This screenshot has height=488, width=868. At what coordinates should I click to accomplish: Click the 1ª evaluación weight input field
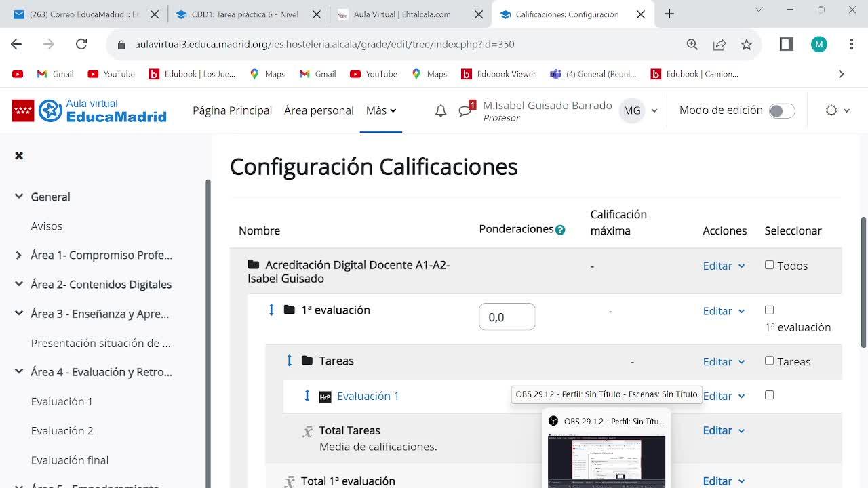click(x=507, y=317)
